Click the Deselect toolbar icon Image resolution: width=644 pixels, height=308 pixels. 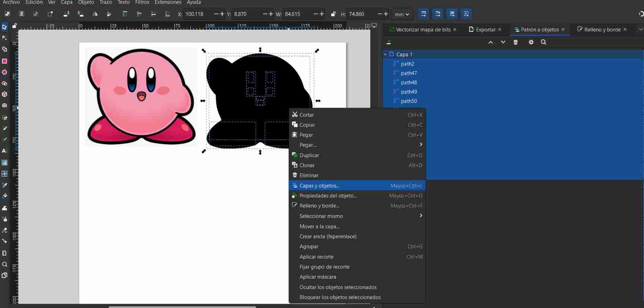pyautogui.click(x=36, y=14)
